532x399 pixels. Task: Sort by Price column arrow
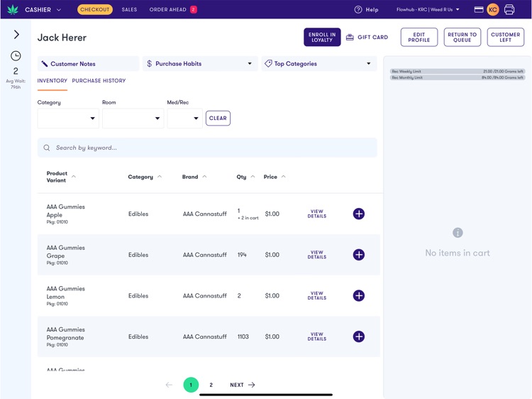(284, 177)
